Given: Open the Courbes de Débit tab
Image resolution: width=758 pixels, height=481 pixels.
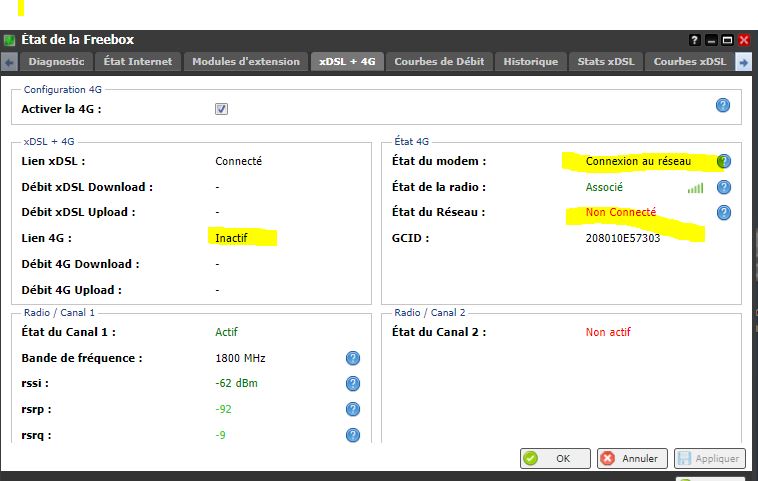Looking at the screenshot, I should tap(439, 62).
